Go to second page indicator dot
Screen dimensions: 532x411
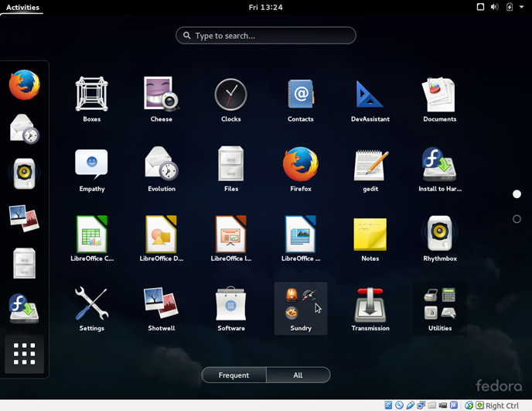[517, 219]
